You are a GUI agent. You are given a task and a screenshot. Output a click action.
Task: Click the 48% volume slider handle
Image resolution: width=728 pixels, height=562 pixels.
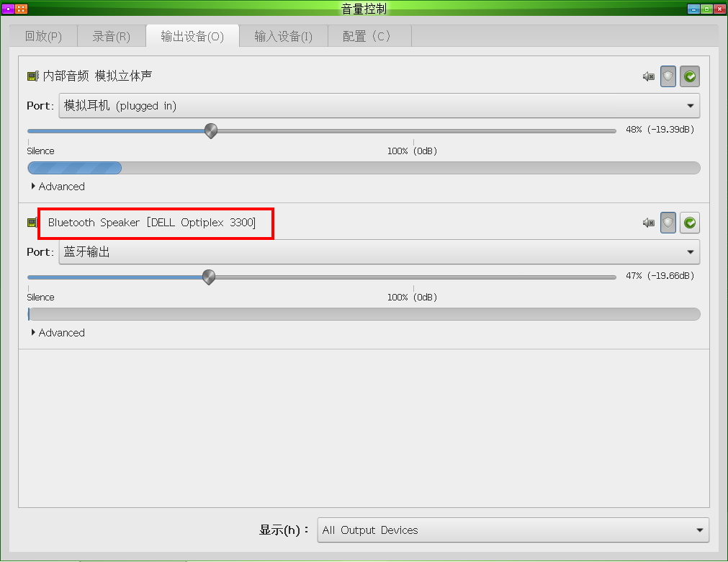[x=211, y=131]
